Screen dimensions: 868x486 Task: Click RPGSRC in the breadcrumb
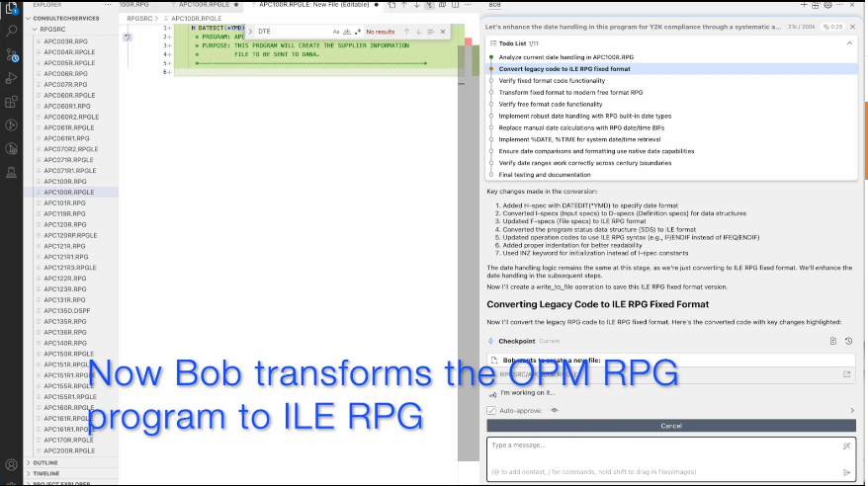(139, 18)
